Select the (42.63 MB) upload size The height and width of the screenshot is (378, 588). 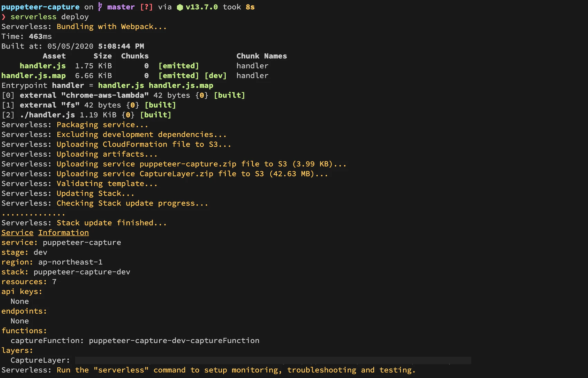[292, 174]
